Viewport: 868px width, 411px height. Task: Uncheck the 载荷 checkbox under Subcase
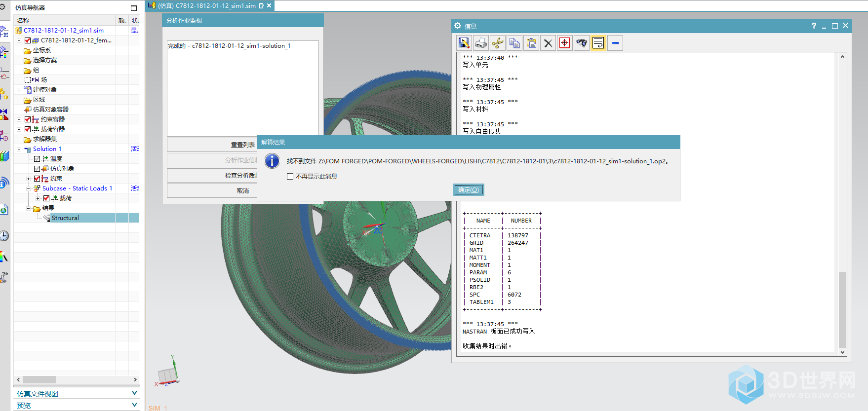[x=46, y=198]
